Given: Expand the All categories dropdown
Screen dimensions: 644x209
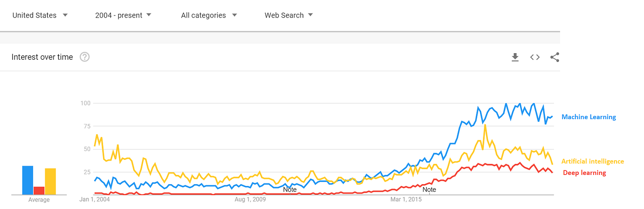Looking at the screenshot, I should [209, 15].
